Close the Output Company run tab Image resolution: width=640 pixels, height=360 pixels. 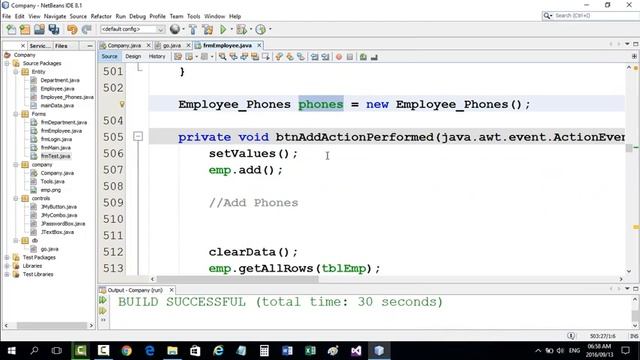click(171, 290)
